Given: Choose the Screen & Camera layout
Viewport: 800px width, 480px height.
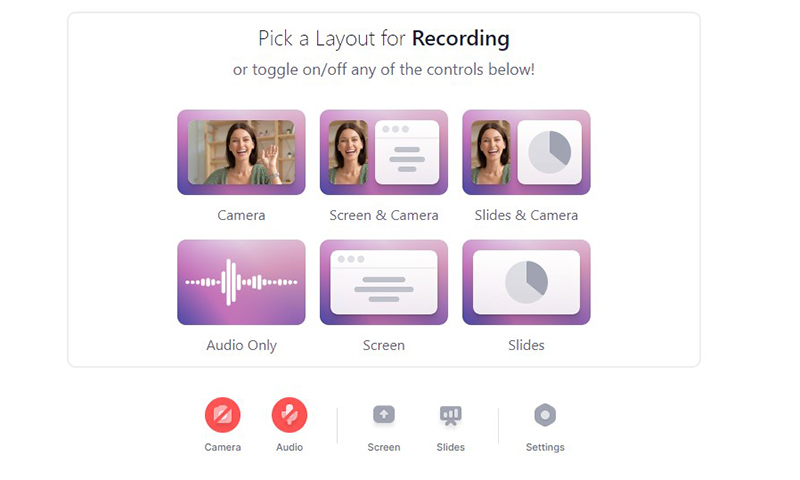Looking at the screenshot, I should [384, 152].
